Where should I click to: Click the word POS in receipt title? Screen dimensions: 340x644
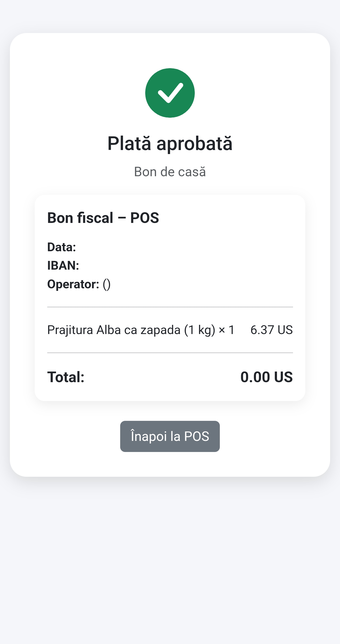144,217
